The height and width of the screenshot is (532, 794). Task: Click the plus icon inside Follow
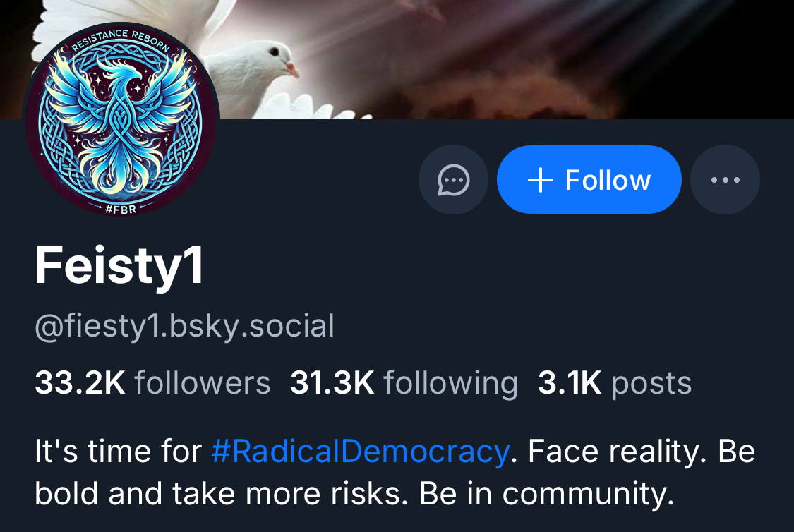pyautogui.click(x=540, y=181)
